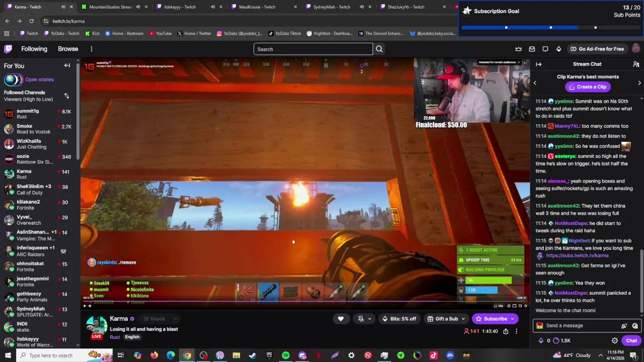Open Epic Games from the taskbar
Image resolution: width=644 pixels, height=362 pixels.
pos(269,355)
